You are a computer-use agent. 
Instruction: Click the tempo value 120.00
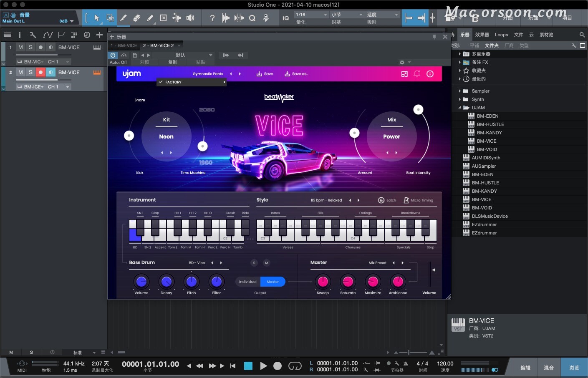click(445, 364)
